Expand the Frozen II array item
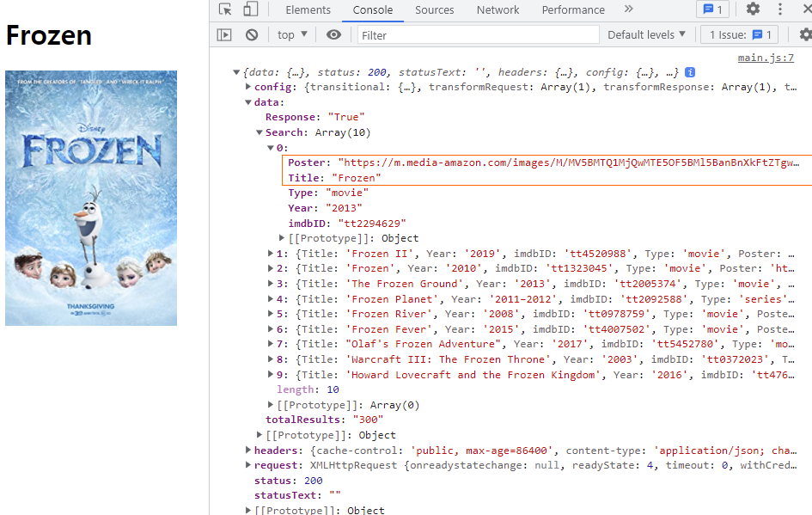The width and height of the screenshot is (812, 515). click(271, 254)
